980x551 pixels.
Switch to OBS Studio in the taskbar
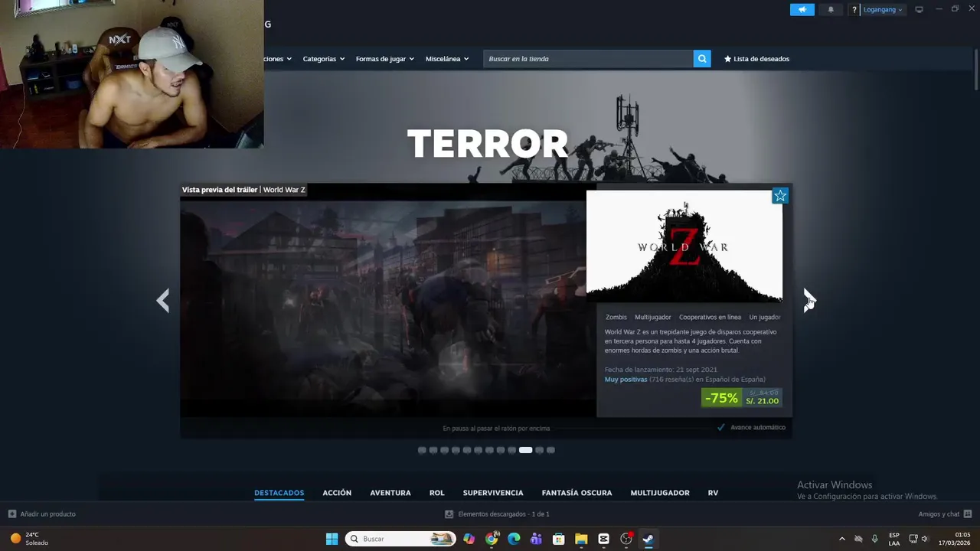(626, 539)
